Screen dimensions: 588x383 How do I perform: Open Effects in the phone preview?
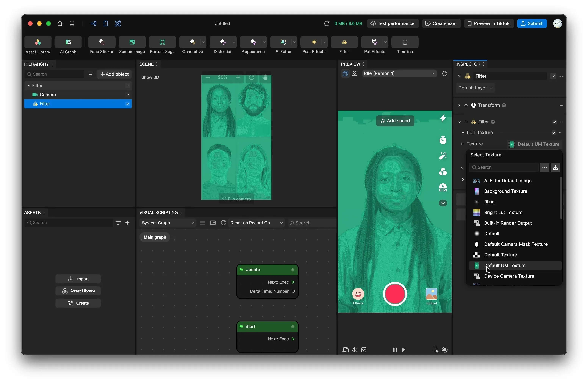358,296
